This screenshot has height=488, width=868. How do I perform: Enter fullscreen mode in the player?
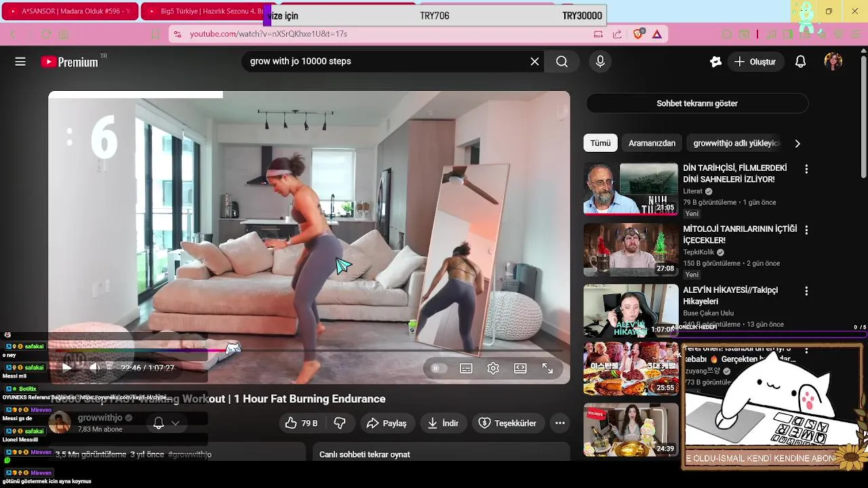(x=547, y=368)
